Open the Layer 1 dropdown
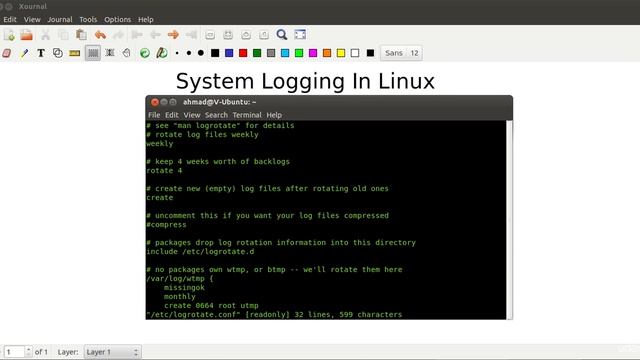The width and height of the screenshot is (640, 360). coord(113,352)
